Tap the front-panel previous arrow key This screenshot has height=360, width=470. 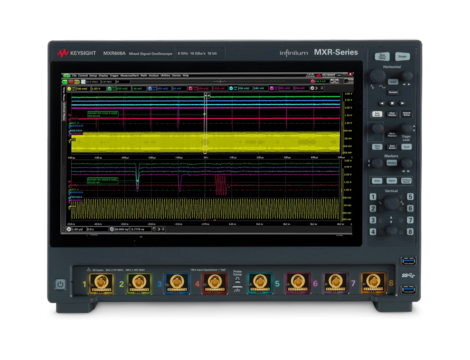[x=382, y=103]
